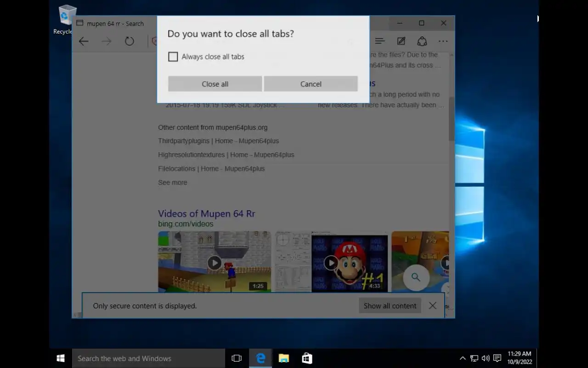Viewport: 588px width, 368px height.
Task: Select the 'mupen 64 rr - Search' tab
Action: pos(115,23)
